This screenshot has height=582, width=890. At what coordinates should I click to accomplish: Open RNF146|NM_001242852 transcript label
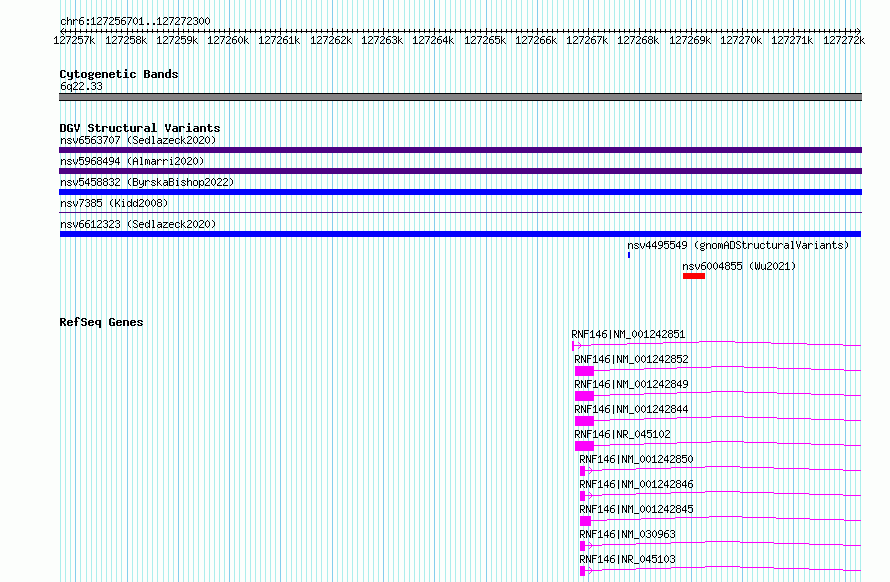click(631, 359)
